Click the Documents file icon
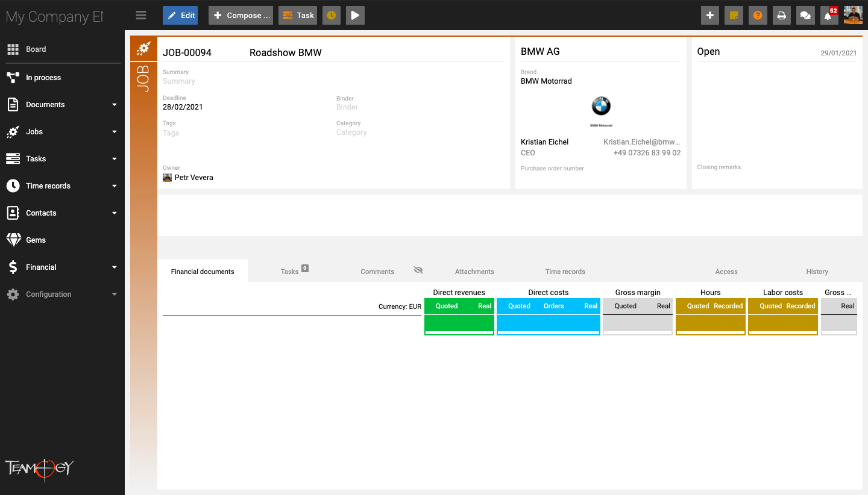This screenshot has width=868, height=495. point(13,105)
